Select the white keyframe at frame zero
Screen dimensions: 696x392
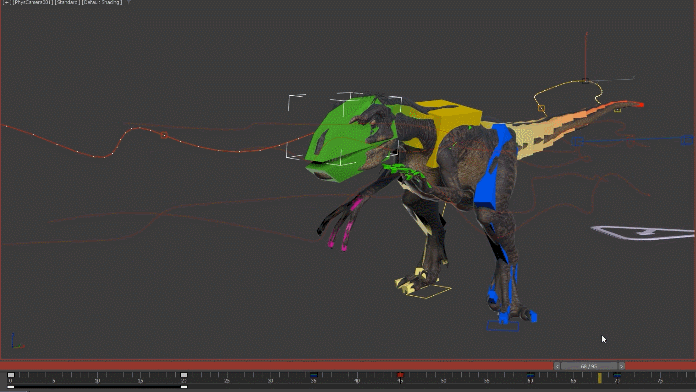[x=11, y=375]
